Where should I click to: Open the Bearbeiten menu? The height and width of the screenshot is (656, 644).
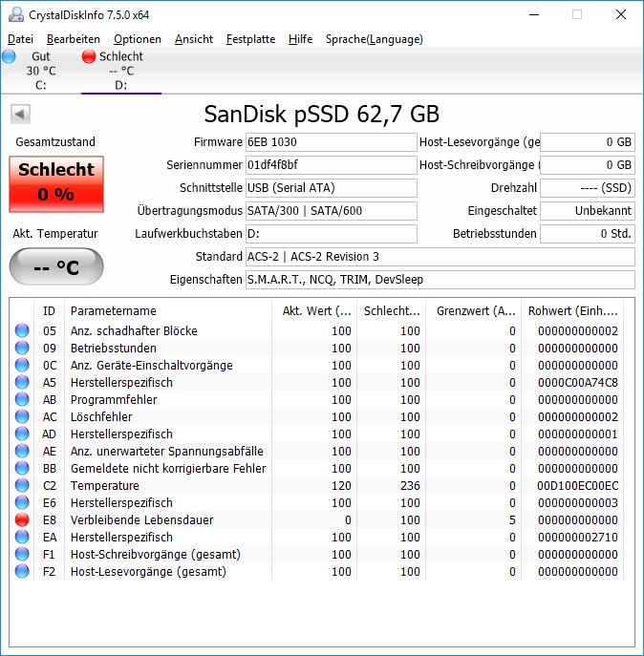74,39
